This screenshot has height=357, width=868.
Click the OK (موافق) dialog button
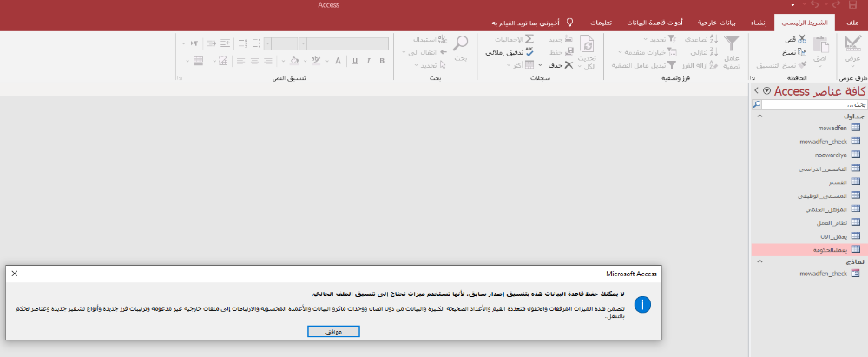click(334, 331)
